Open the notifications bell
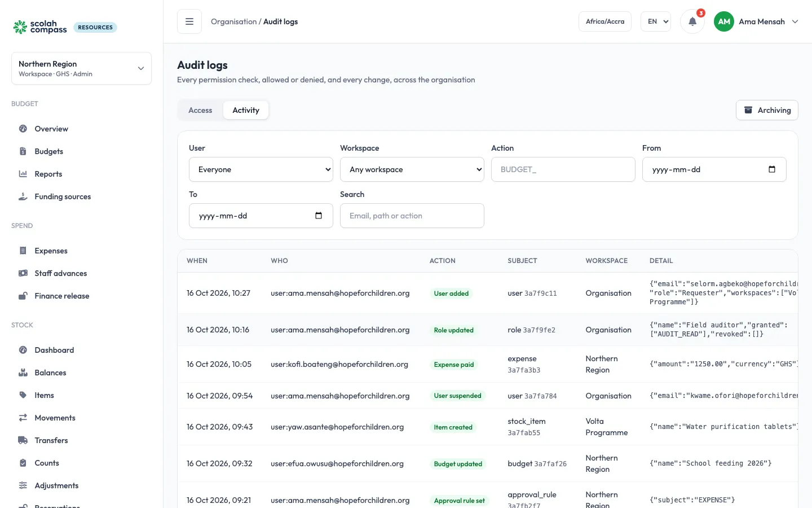This screenshot has width=812, height=508. [692, 21]
